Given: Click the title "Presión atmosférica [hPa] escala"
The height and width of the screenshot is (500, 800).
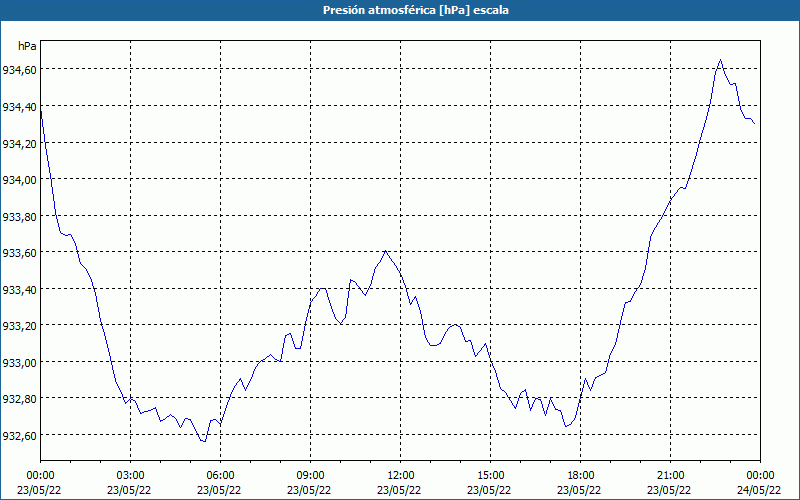Looking at the screenshot, I should [416, 10].
